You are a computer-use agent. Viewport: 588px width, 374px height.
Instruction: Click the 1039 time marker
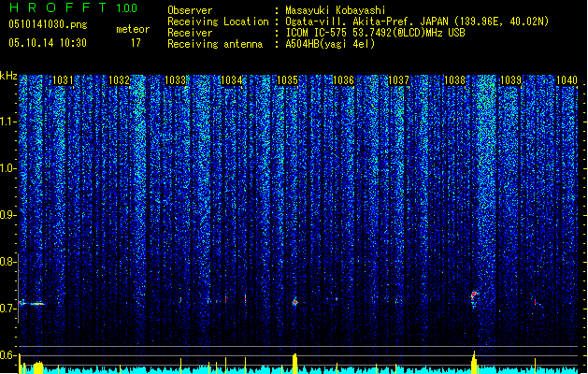click(x=510, y=80)
